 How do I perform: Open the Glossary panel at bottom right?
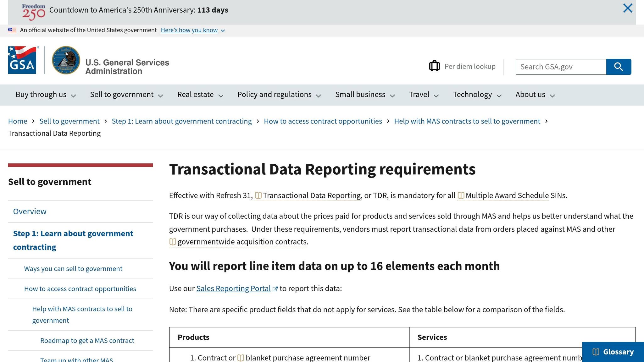613,352
